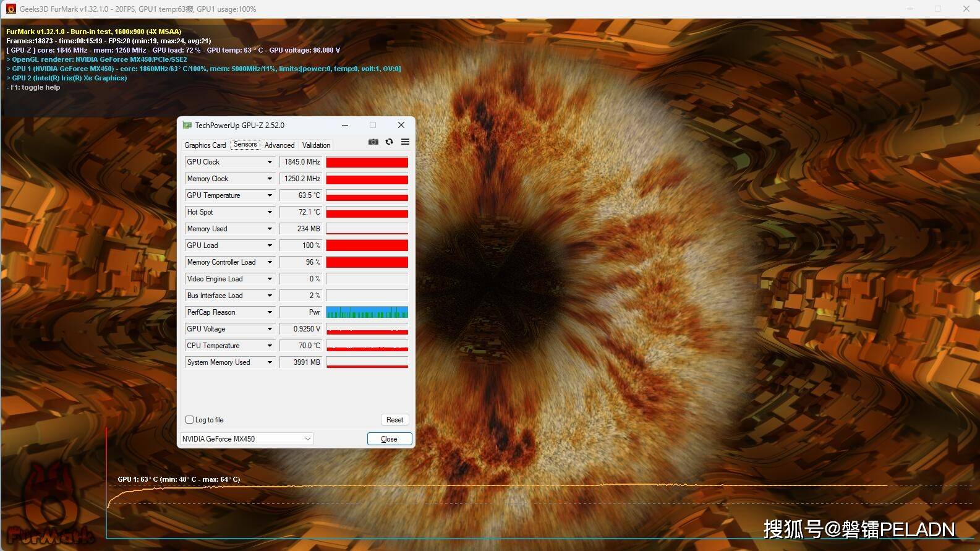Click the GPU-Z refresh icon

389,142
